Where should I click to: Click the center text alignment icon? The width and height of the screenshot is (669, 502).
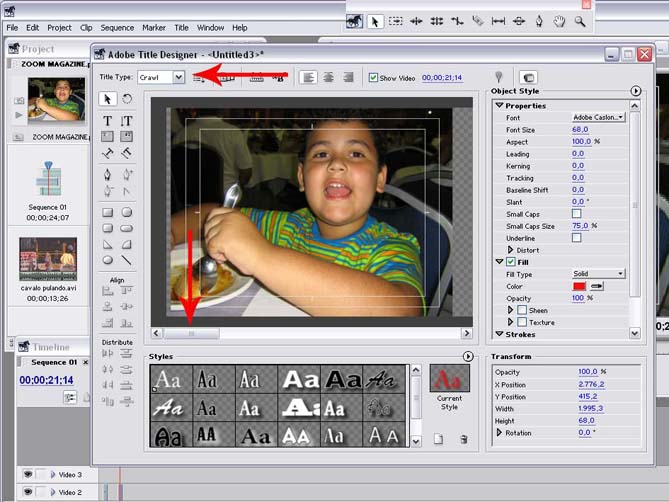328,77
